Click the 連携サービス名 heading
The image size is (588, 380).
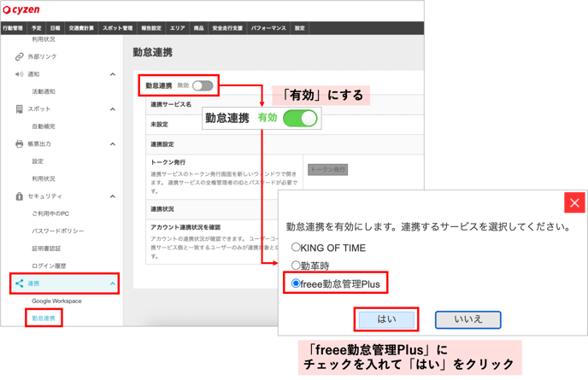171,104
